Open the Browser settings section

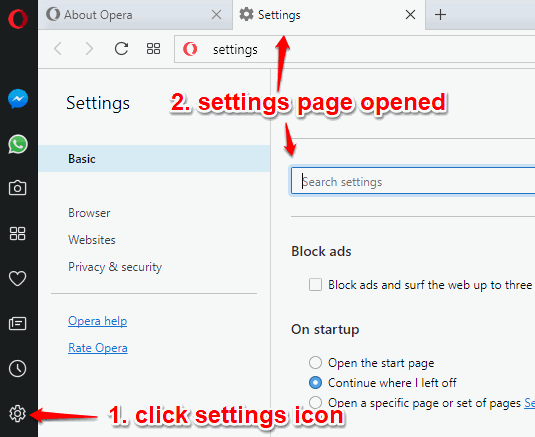(89, 213)
